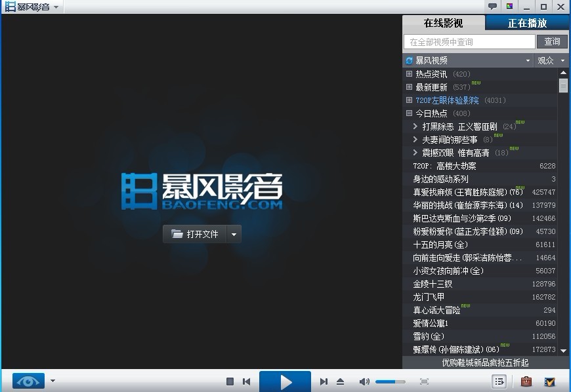Mute the volume speaker icon
This screenshot has width=571, height=392.
coord(364,382)
